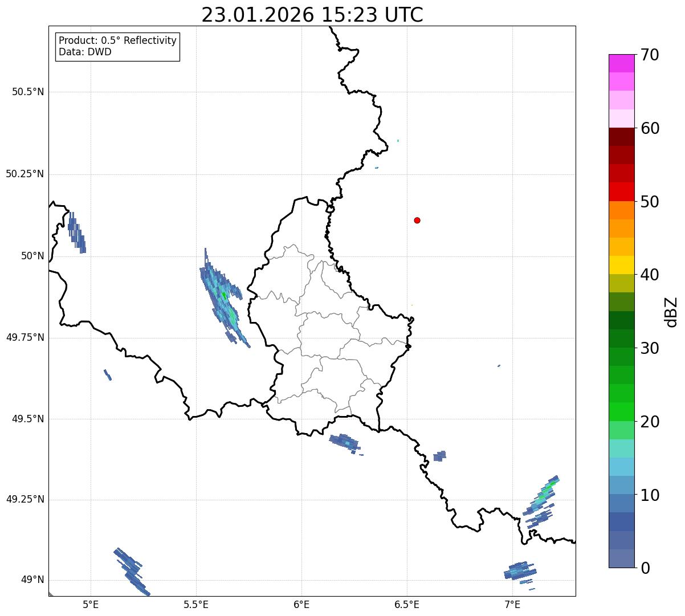Click the colorbar label 60
The width and height of the screenshot is (685, 616).
click(650, 128)
